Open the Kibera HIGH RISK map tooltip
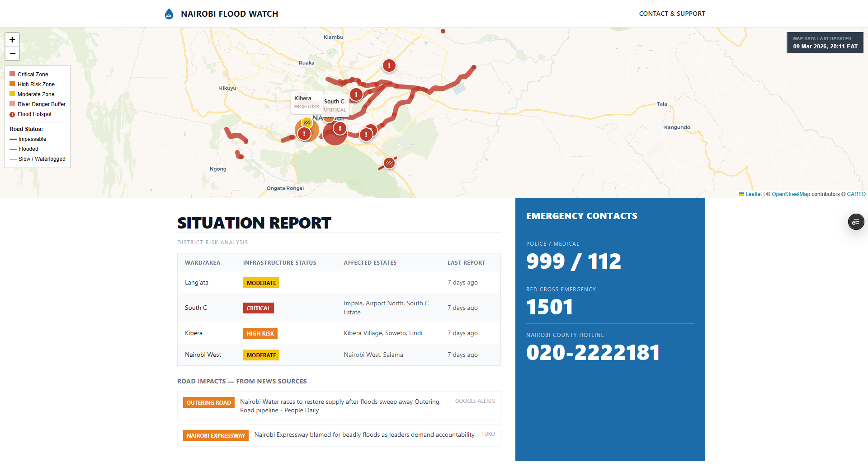The width and height of the screenshot is (868, 467). point(307,103)
